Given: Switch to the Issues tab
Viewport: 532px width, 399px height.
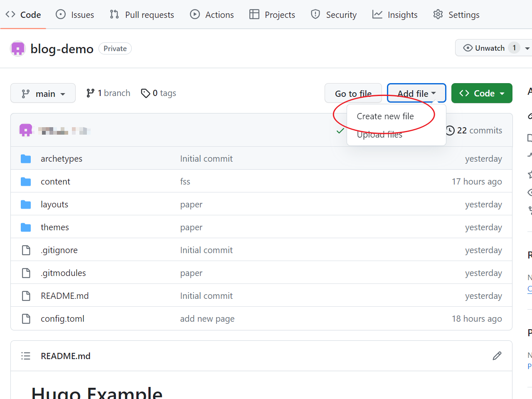Looking at the screenshot, I should [75, 15].
